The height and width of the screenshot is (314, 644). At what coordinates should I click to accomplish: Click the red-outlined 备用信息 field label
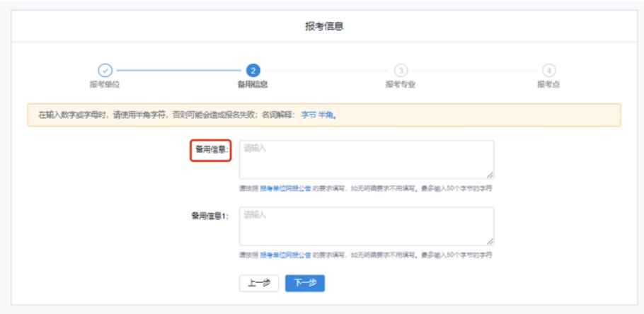(210, 150)
